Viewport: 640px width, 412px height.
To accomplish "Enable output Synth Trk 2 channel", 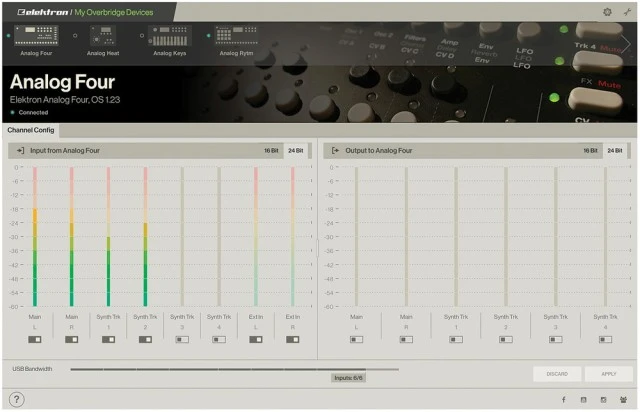I will pyautogui.click(x=506, y=339).
